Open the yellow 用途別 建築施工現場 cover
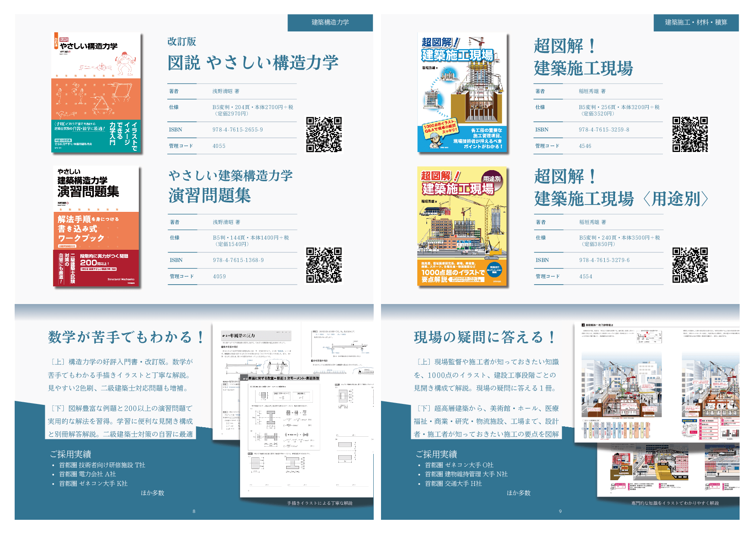The image size is (756, 534). (462, 226)
